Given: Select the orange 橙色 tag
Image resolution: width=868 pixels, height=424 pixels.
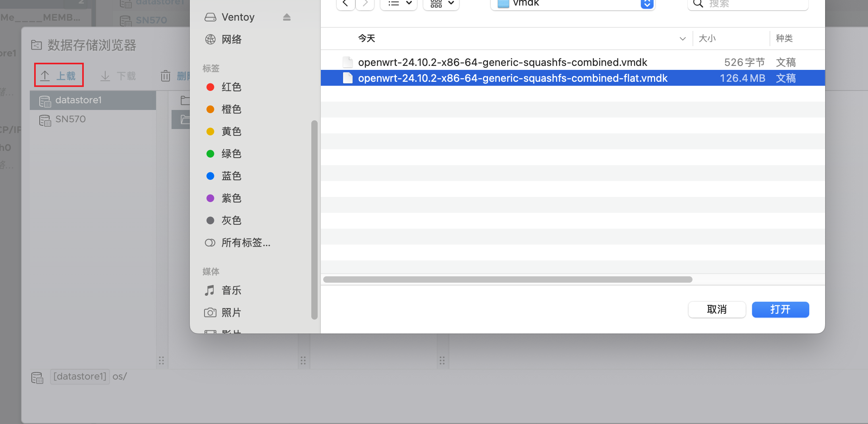Looking at the screenshot, I should tap(224, 109).
